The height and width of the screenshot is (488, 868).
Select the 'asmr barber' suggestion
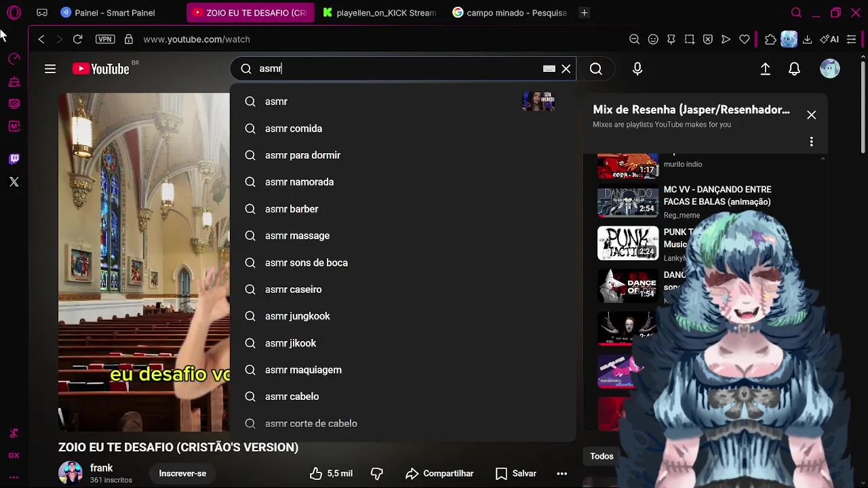[403, 209]
